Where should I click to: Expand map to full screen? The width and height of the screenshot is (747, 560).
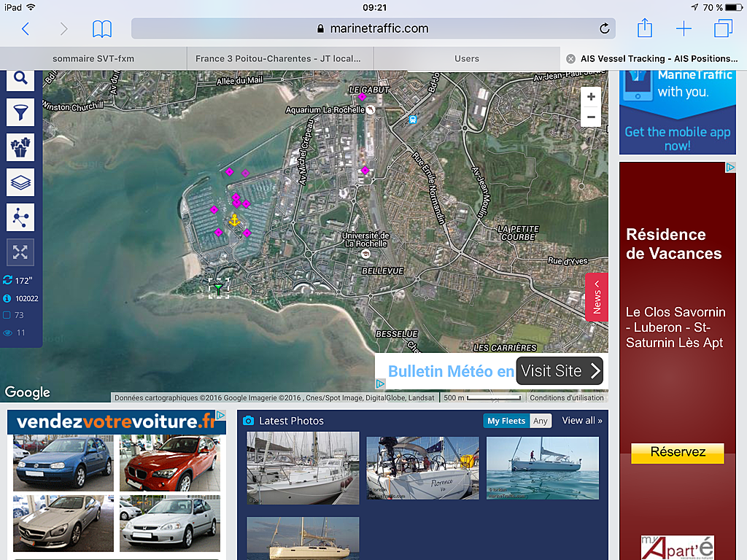[20, 252]
